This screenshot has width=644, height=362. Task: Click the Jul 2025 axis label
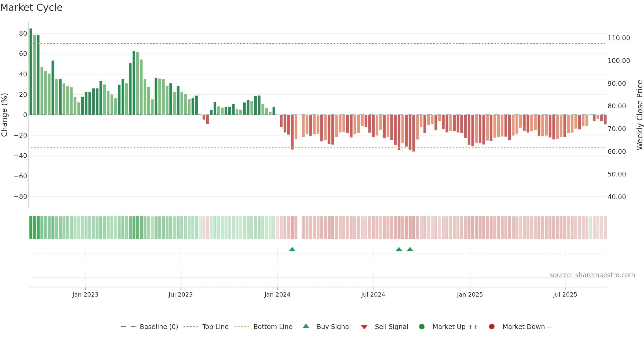click(565, 295)
